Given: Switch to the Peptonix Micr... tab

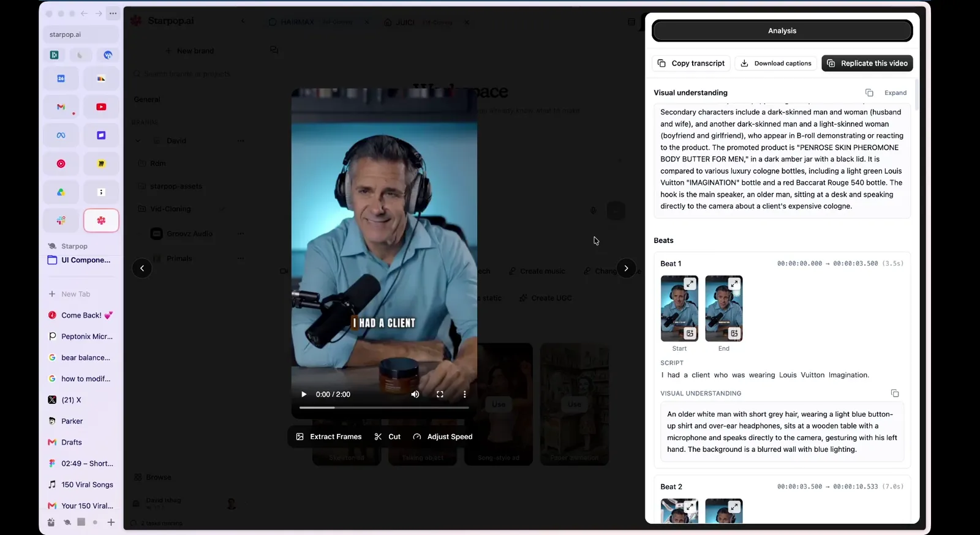Looking at the screenshot, I should coord(80,336).
